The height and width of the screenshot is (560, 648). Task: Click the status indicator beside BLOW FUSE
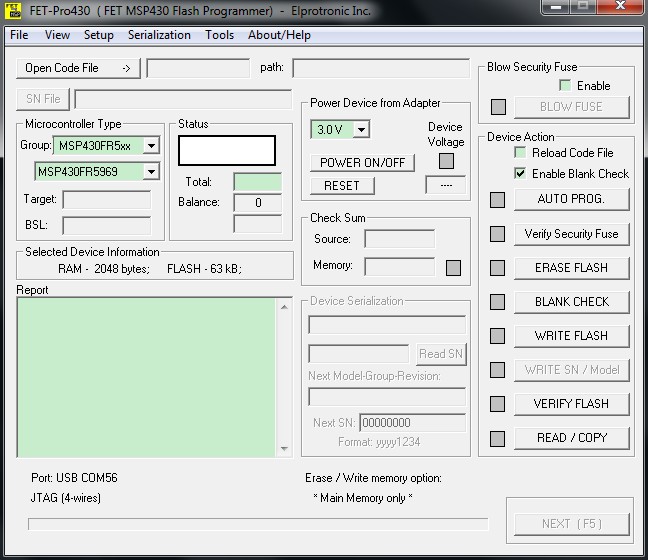click(x=498, y=107)
